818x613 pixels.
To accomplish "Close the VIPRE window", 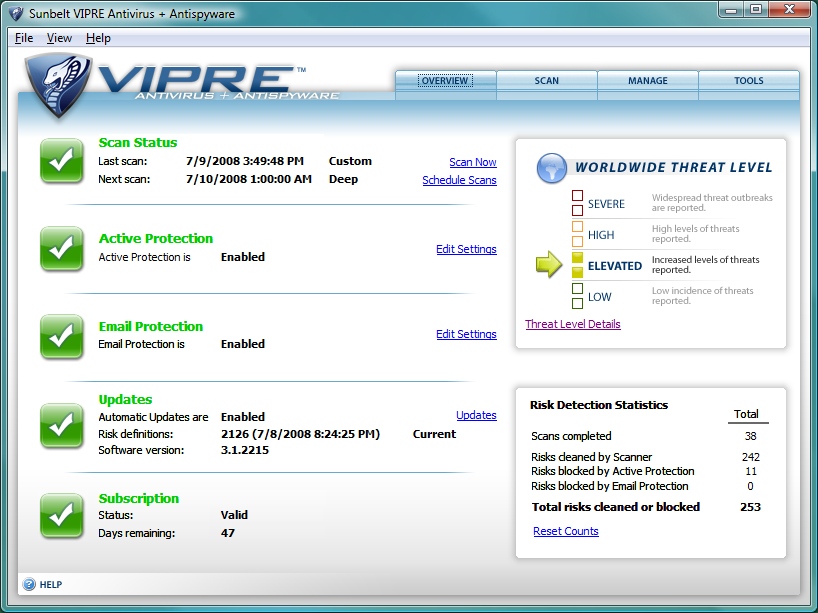I will click(789, 9).
